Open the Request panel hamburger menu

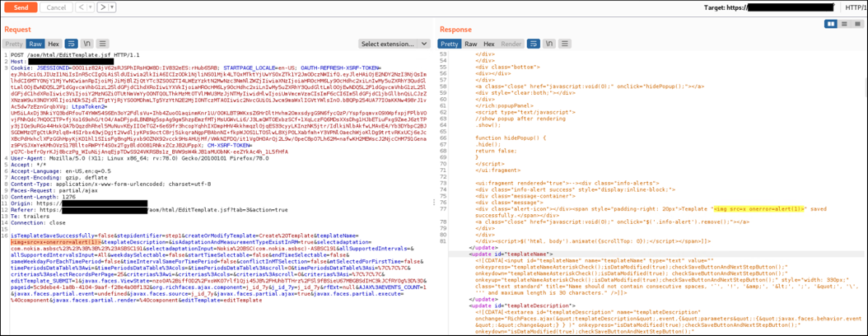click(103, 44)
